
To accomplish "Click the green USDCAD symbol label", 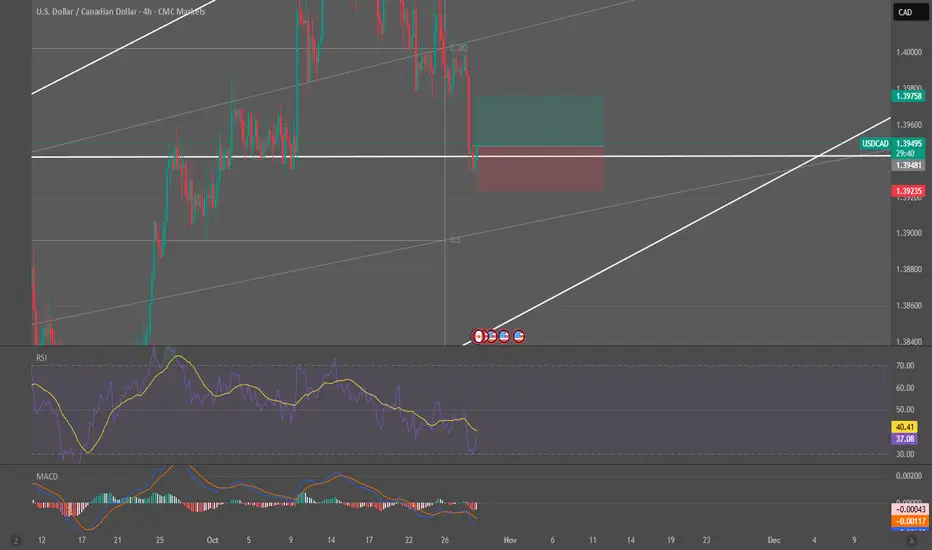I will pyautogui.click(x=876, y=143).
